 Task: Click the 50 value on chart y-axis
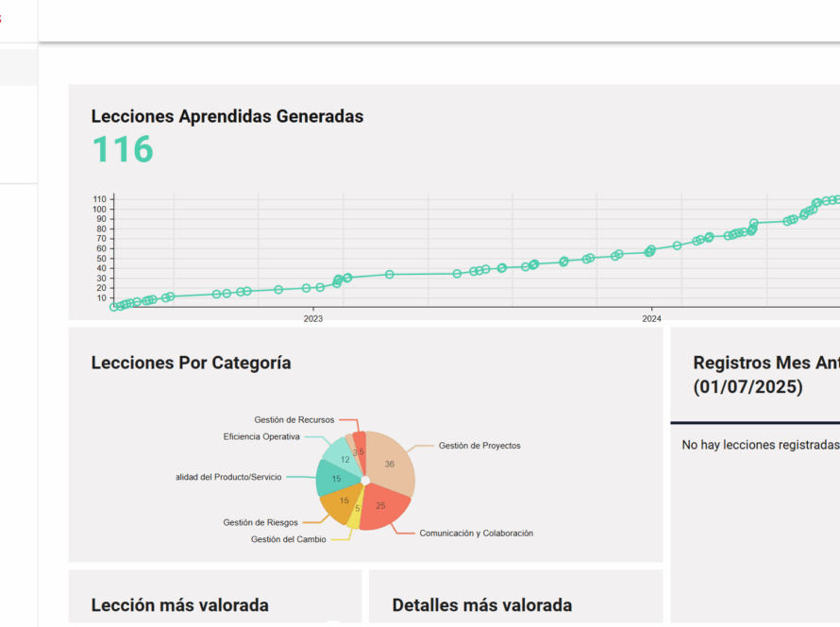pyautogui.click(x=101, y=259)
